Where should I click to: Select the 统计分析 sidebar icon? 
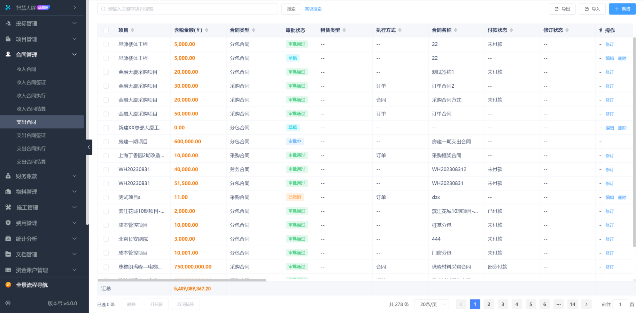pyautogui.click(x=8, y=239)
